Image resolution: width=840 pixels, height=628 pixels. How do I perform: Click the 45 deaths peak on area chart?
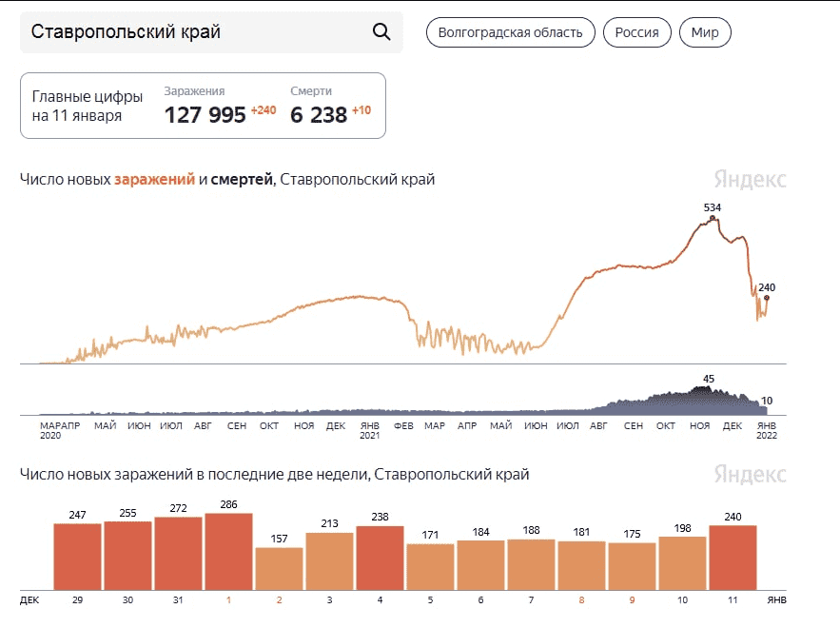coord(708,388)
